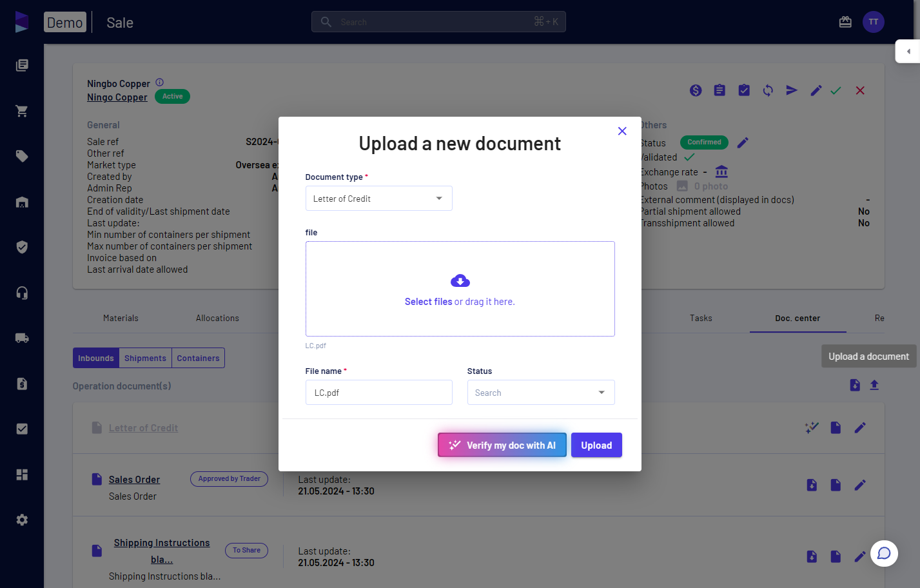Open the Document type dropdown
Viewport: 920px width, 588px height.
coord(378,199)
